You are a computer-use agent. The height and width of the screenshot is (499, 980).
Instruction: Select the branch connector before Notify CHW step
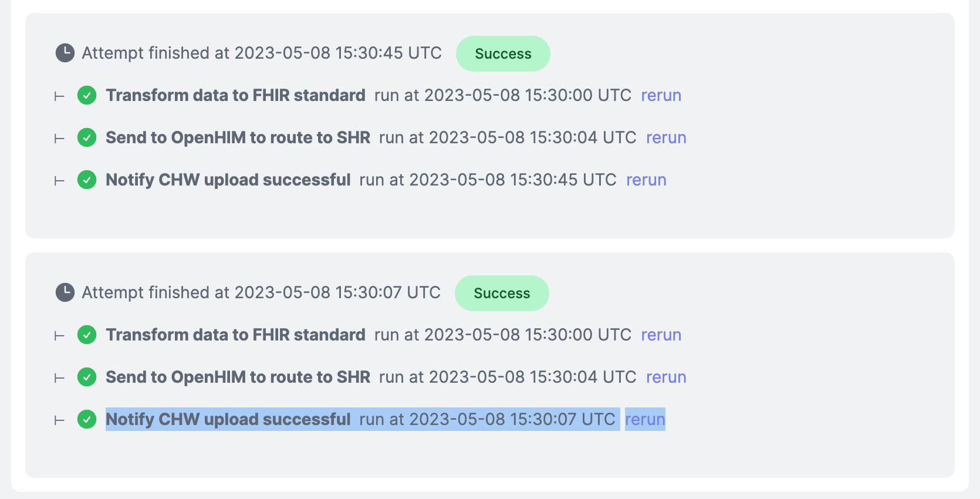point(58,180)
